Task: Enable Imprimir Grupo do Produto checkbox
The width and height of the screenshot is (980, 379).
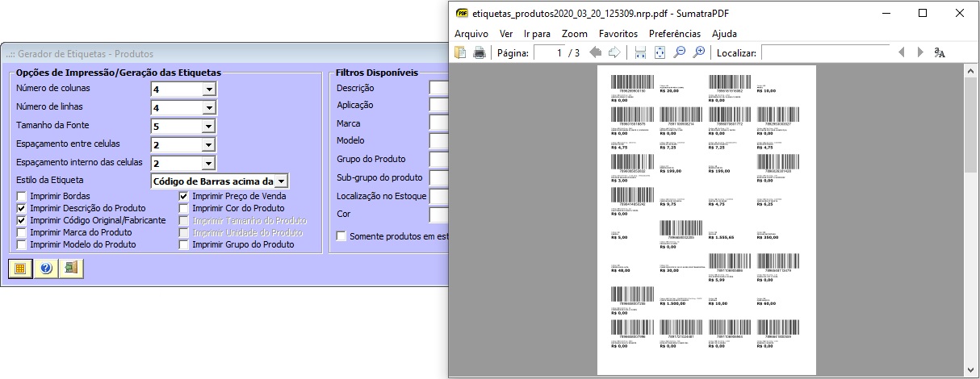Action: pyautogui.click(x=184, y=244)
